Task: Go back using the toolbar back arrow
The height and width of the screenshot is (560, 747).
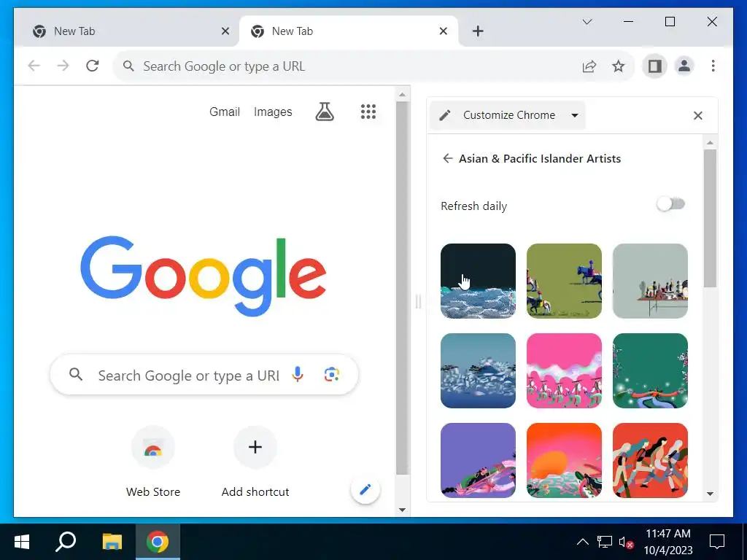Action: click(x=34, y=66)
